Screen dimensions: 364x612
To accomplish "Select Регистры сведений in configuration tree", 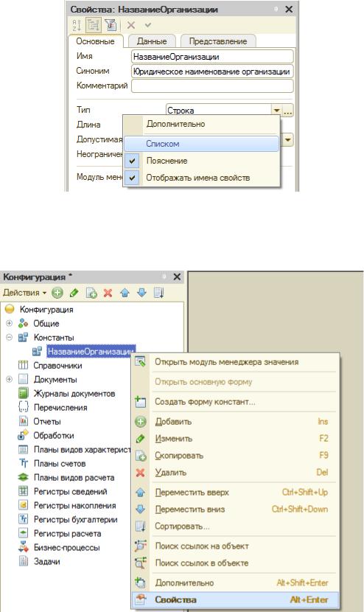I will [70, 492].
